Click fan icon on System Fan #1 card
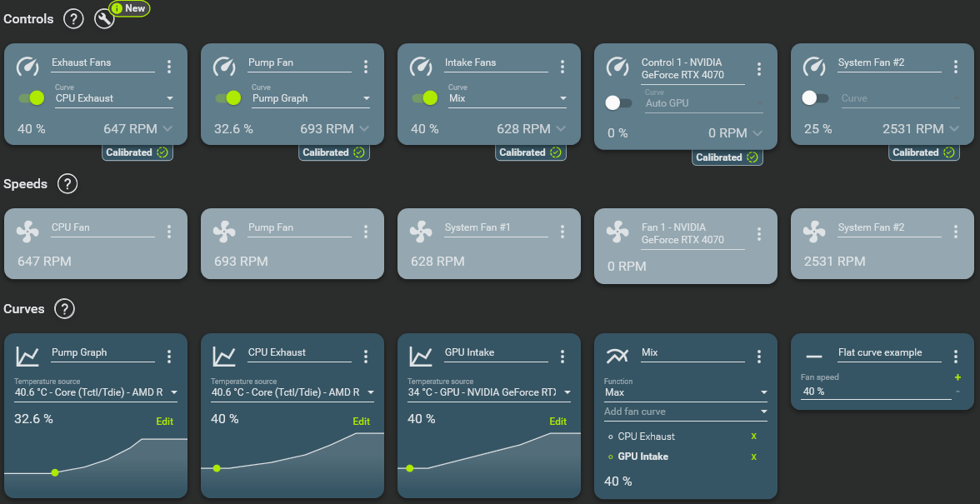Viewport: 980px width, 504px height. point(421,232)
